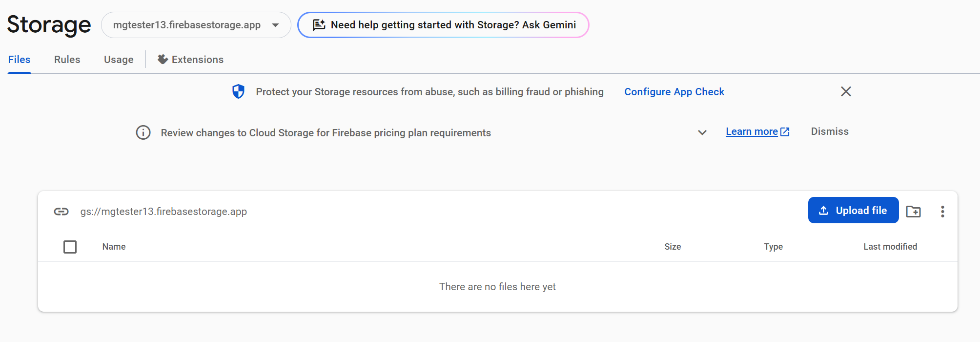
Task: Dismiss the App Check banner with X
Action: [x=846, y=91]
